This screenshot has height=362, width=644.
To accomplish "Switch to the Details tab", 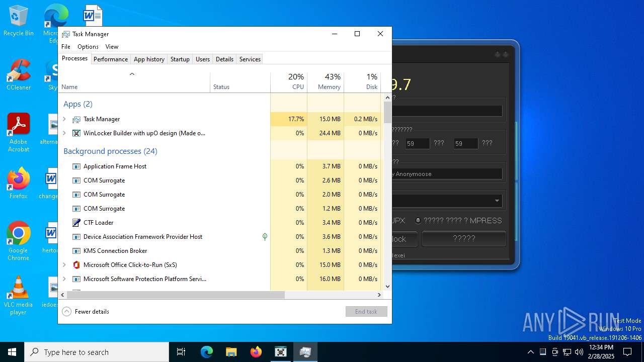I will pos(224,59).
